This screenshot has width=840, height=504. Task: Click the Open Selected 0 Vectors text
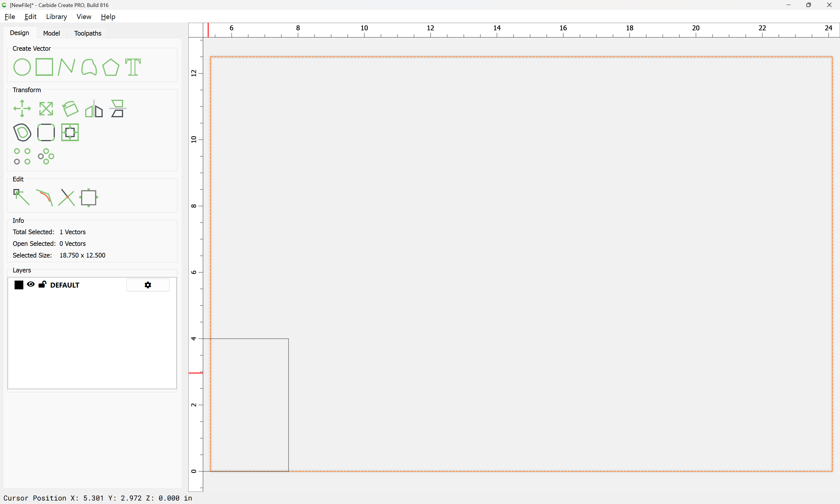point(49,244)
